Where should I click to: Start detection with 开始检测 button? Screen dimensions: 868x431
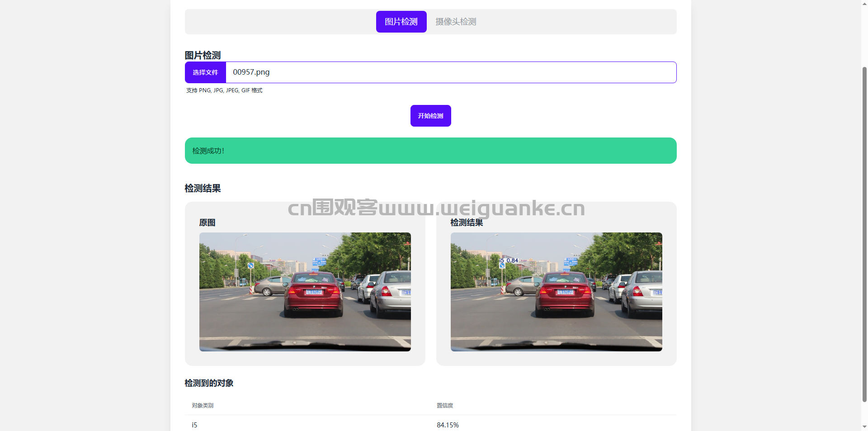click(430, 116)
